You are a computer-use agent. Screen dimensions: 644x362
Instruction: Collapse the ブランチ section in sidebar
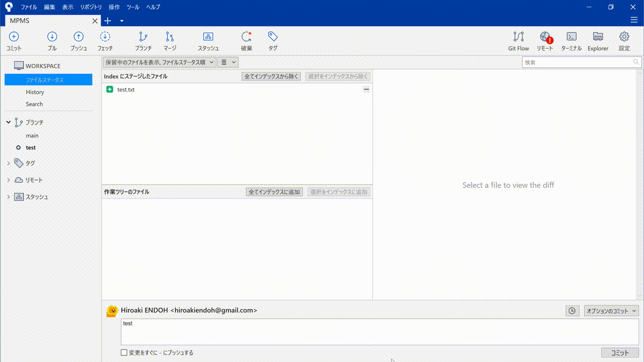(9, 122)
